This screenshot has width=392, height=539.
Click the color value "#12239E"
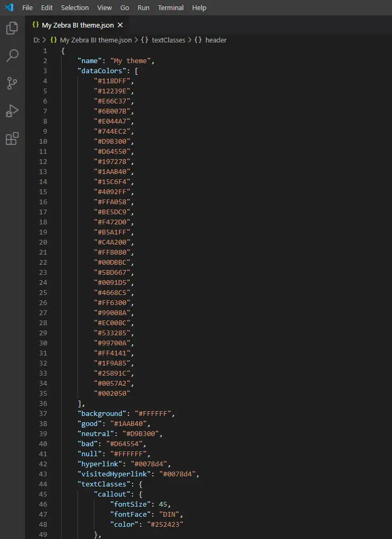click(x=112, y=91)
